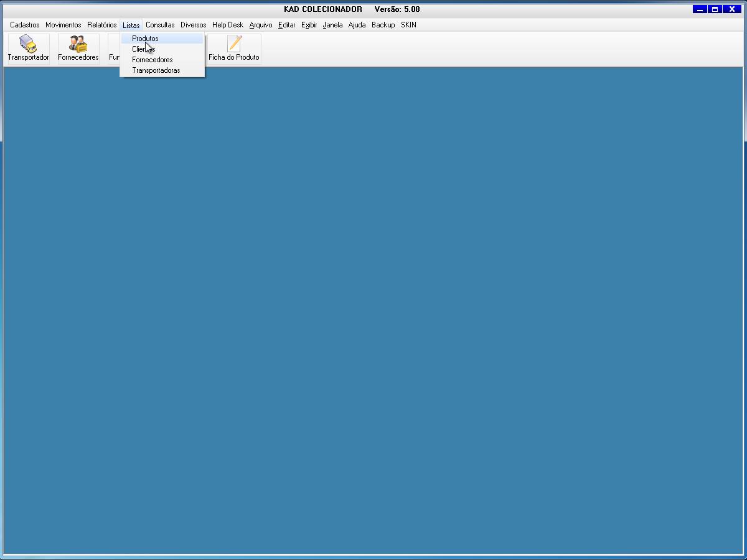Open the Janela menu
Image resolution: width=747 pixels, height=560 pixels.
coord(333,25)
